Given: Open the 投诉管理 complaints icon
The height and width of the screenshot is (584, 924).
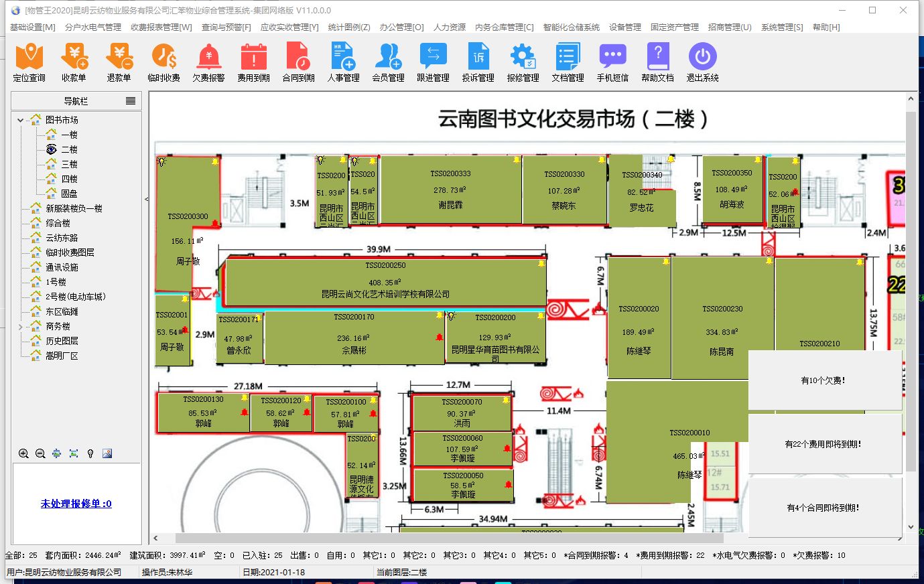Looking at the screenshot, I should pos(478,63).
